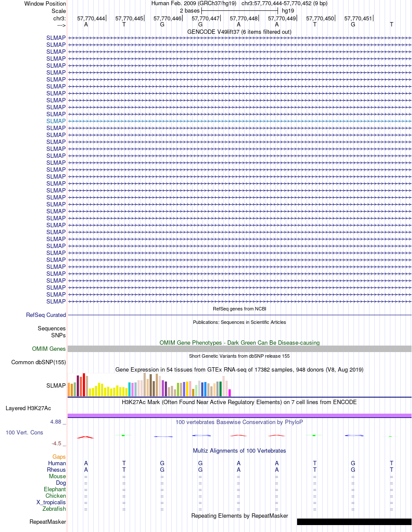Click the cyan bar in the GTEx chart
The height and width of the screenshot is (532, 412).
130,389
